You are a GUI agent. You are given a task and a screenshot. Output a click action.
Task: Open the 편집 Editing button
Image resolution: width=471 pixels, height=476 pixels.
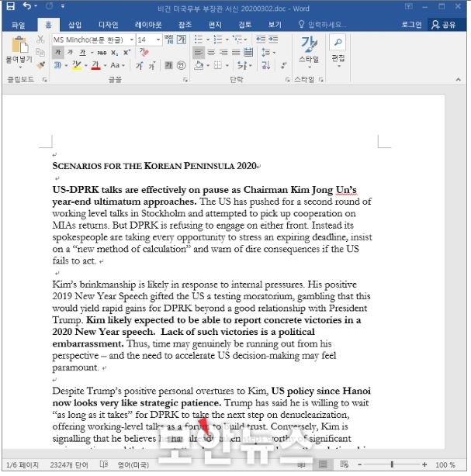(x=338, y=51)
